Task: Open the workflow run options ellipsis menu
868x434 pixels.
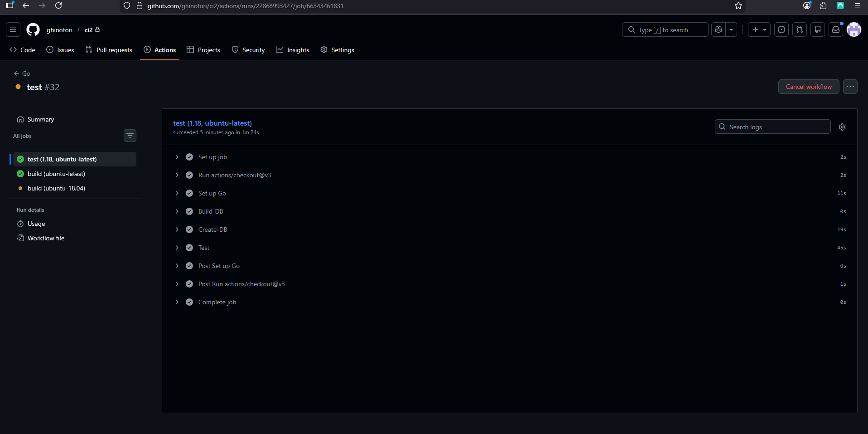Action: pyautogui.click(x=850, y=87)
